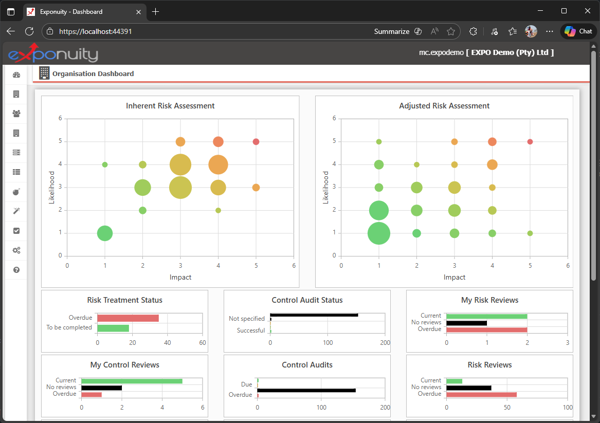Open a new browser tab
Screen dimensions: 600x423
tap(156, 11)
